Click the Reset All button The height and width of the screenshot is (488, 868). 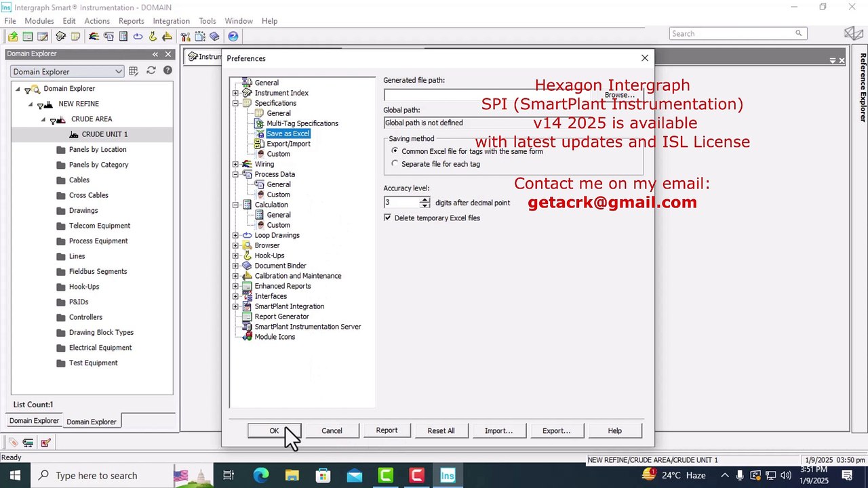point(441,430)
